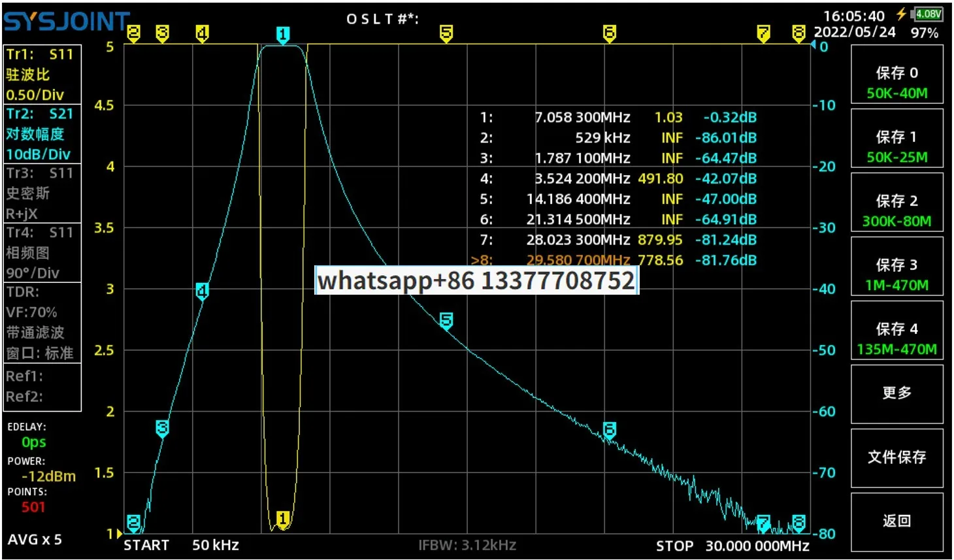Screen dimensions: 954x560
Task: Recall saved slot 保存 4 135M-470M
Action: coord(897,330)
